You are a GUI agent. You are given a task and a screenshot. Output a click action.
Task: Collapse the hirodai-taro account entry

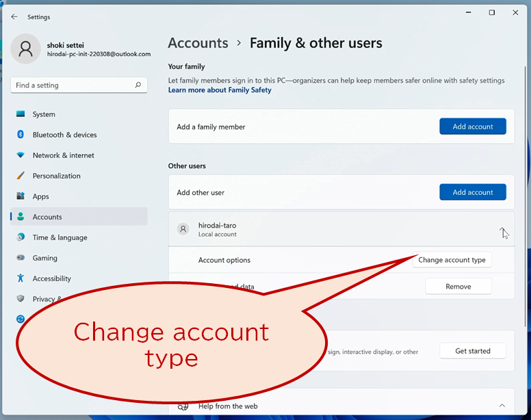tap(502, 230)
